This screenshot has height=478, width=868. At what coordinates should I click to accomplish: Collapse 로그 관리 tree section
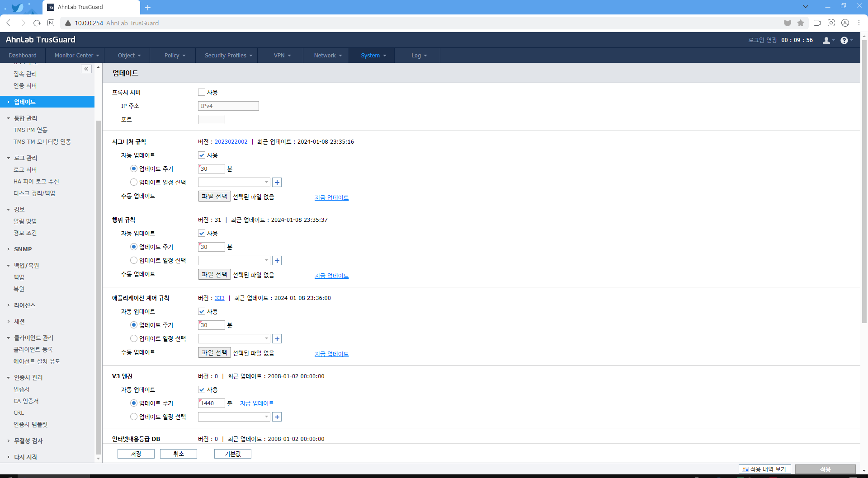[8, 158]
